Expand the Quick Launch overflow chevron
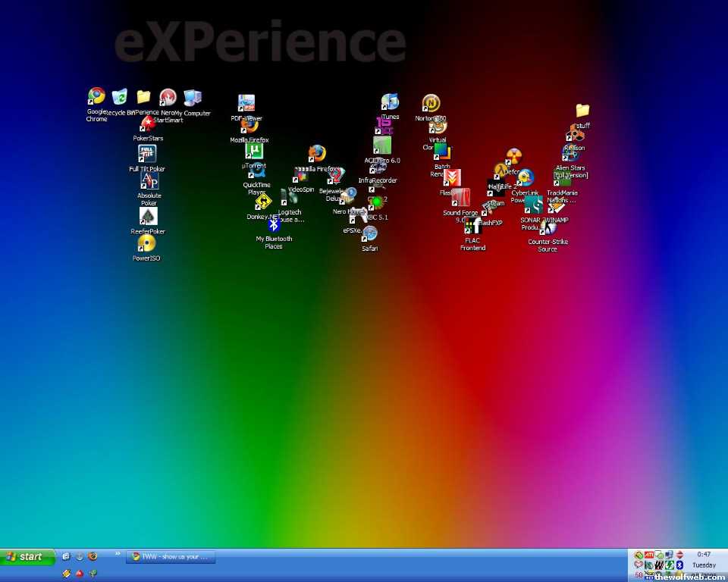Image resolution: width=728 pixels, height=582 pixels. 118,554
